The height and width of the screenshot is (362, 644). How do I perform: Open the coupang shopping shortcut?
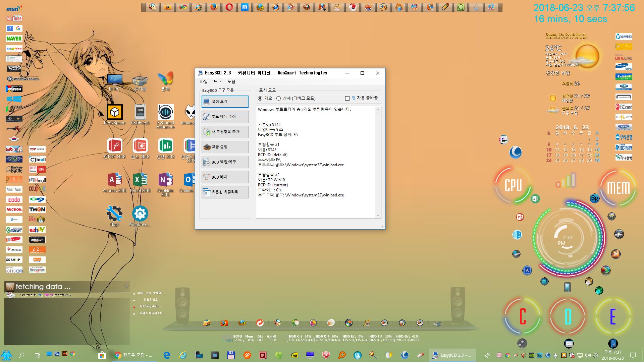pos(37,189)
